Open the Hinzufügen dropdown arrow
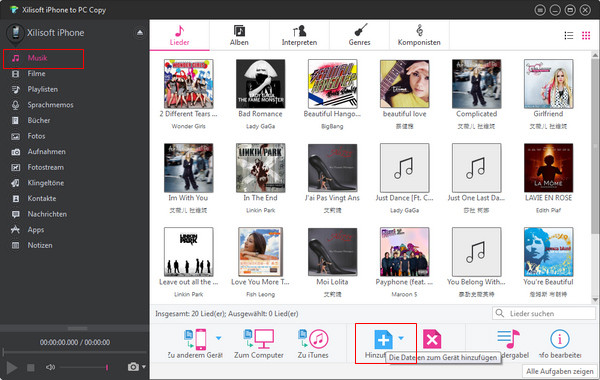Screen dimensions: 600x380 tap(401, 338)
